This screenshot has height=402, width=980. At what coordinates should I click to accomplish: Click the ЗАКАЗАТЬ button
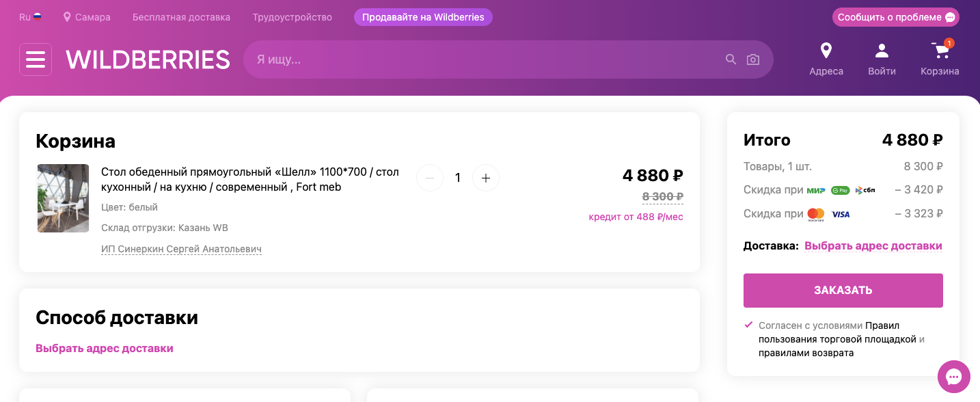point(843,291)
